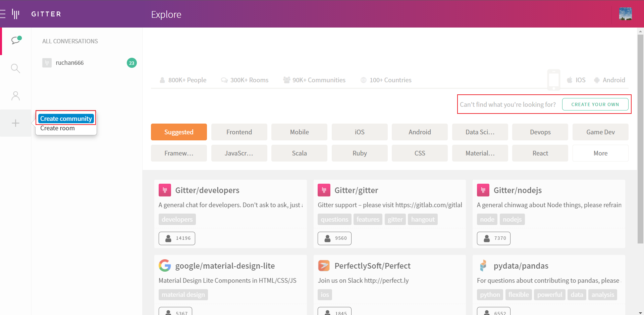Select the Android category tab

[420, 132]
